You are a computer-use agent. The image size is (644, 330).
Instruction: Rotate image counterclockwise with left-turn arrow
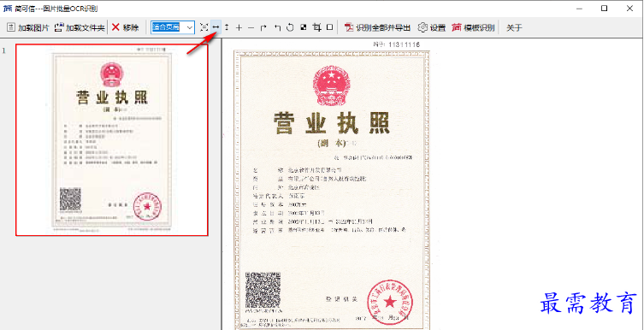(x=277, y=27)
